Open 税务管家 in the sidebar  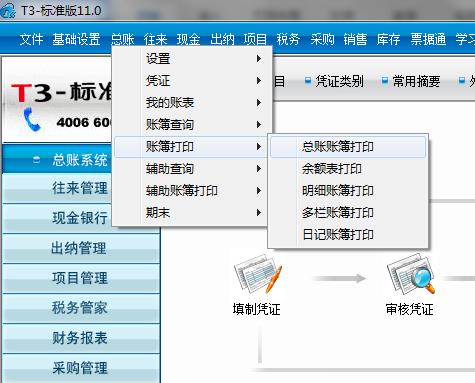point(81,308)
